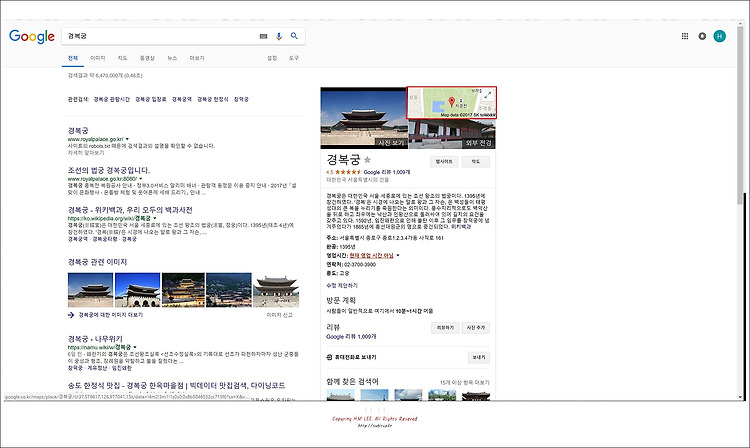Open the 도구 menu
The image size is (750, 448).
[294, 58]
